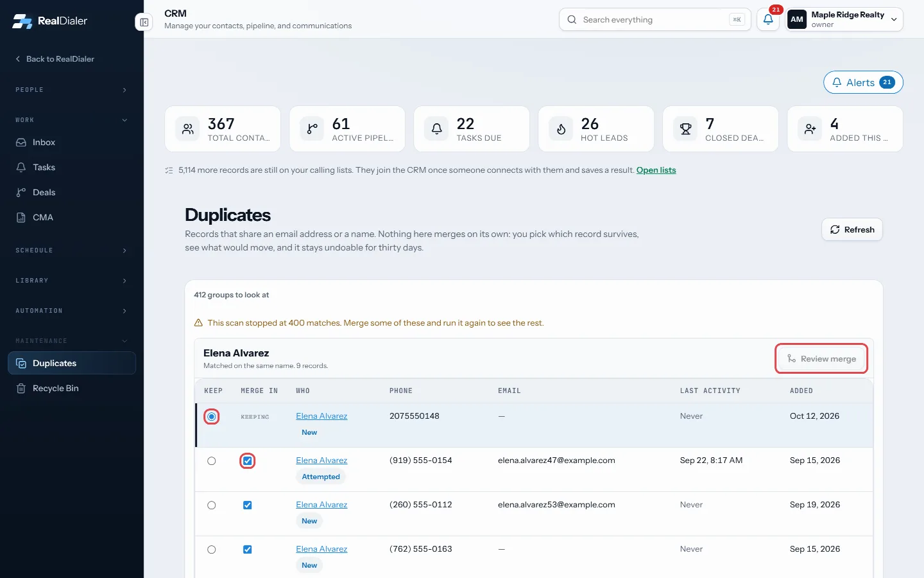Click the calling lists icon beside records notice
The height and width of the screenshot is (578, 924).
(x=169, y=170)
